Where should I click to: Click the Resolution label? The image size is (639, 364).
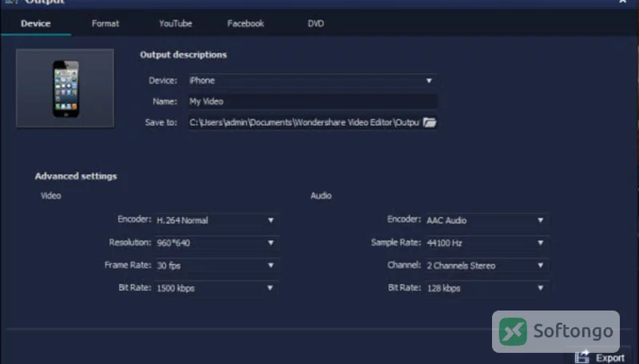[130, 243]
